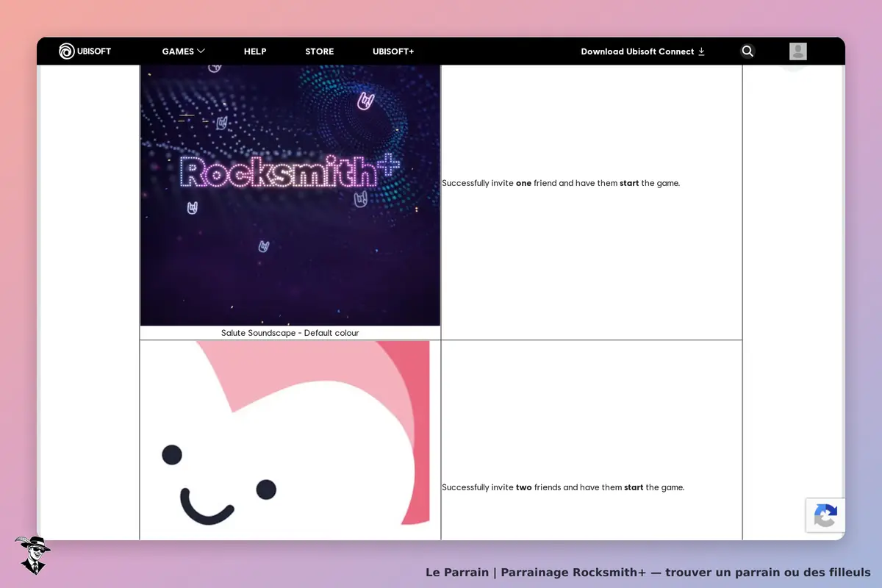Click the Ubisoft logo in the header
Screen dimensions: 882x588
coord(85,51)
